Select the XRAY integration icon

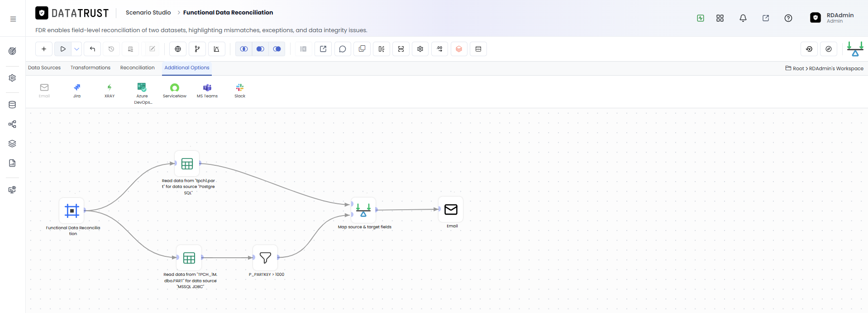[x=110, y=90]
